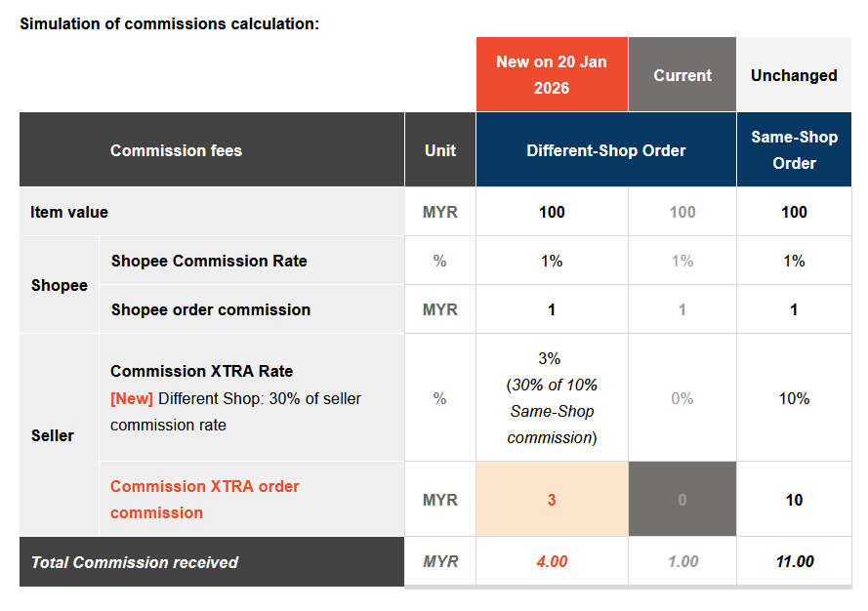This screenshot has width=868, height=611.
Task: Select the total value 11.00
Action: pos(794,562)
